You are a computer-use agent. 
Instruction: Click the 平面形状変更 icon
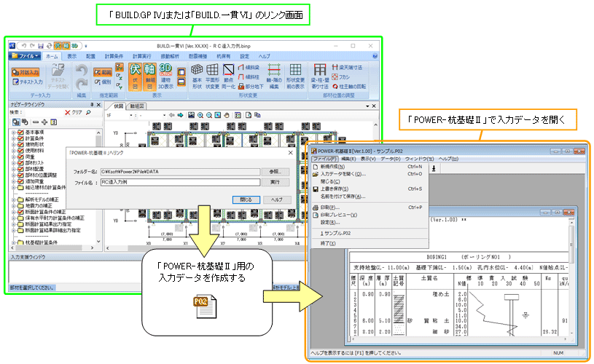(212, 77)
